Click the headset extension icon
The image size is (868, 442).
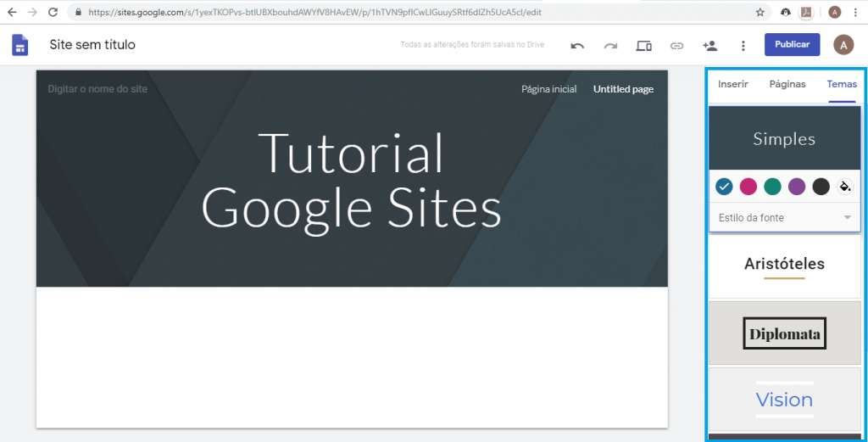[786, 12]
